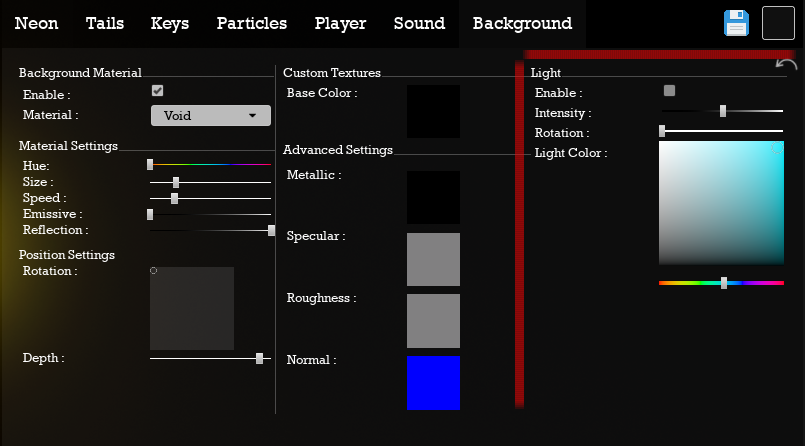Switch to the Neon tab
The image size is (805, 446).
point(36,24)
